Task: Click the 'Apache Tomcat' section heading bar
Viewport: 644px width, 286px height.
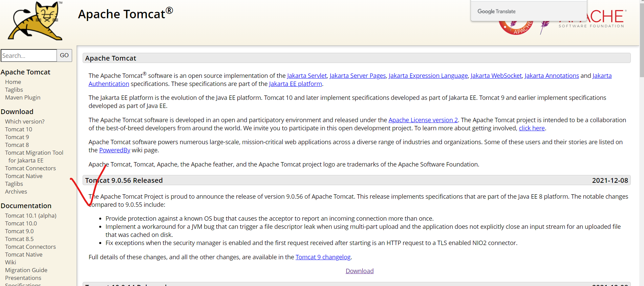Action: click(357, 58)
